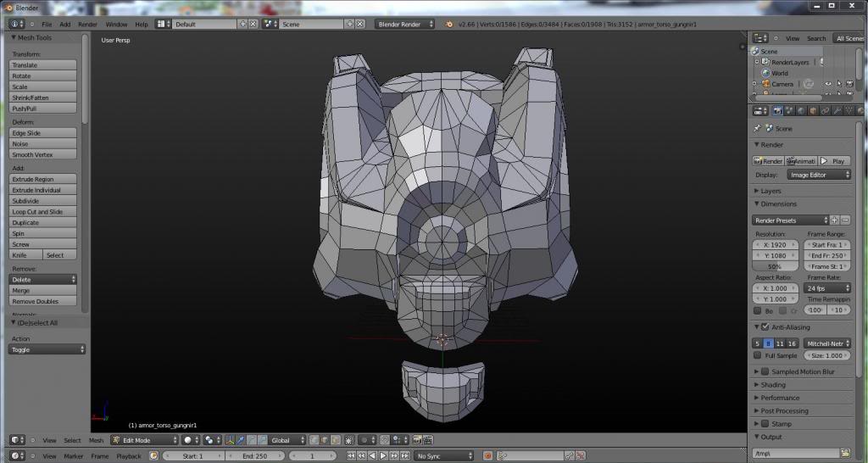Expand the Performance panel

(757, 398)
